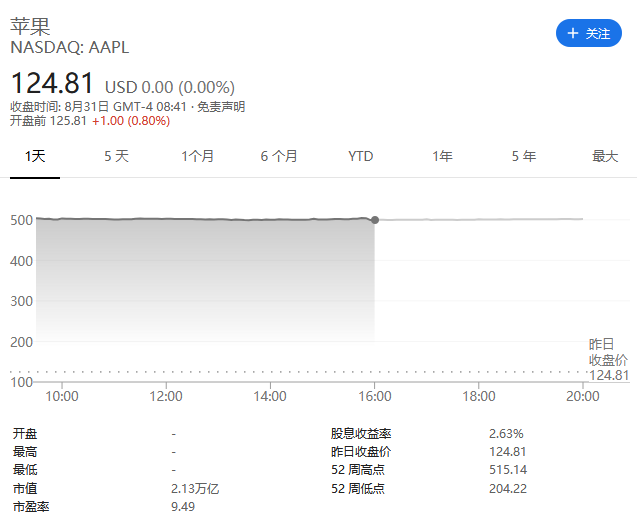Screen dimensions: 637x518
Task: Click the 12:00 mark on chart axis
Action: (166, 396)
